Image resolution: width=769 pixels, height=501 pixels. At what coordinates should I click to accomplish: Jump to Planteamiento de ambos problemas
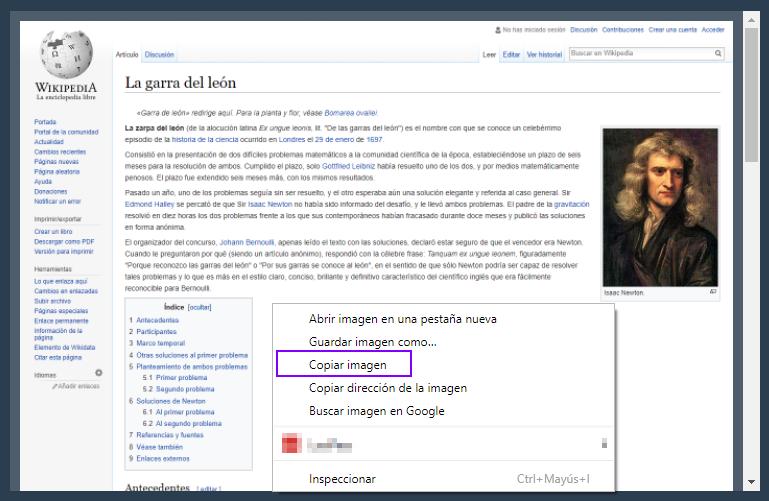(x=192, y=367)
